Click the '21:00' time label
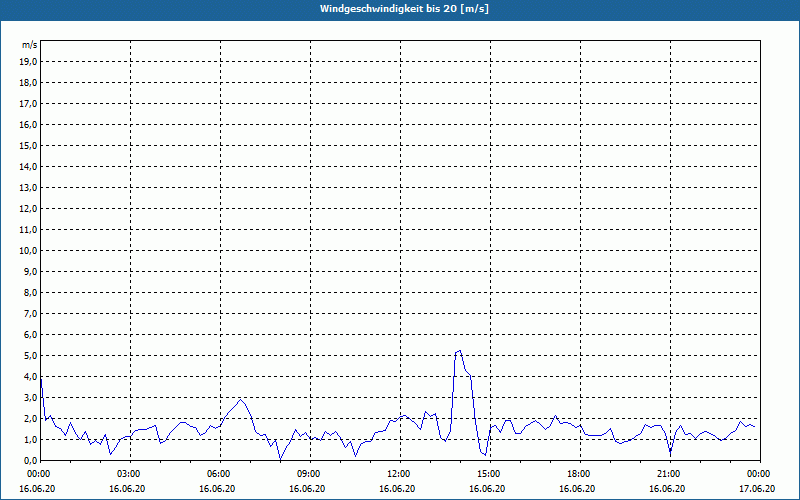The width and height of the screenshot is (800, 500). 670,474
